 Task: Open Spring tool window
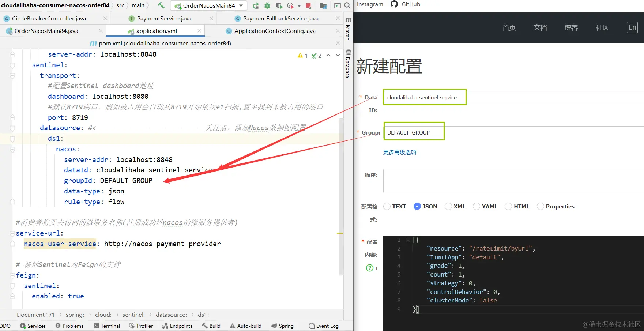[282, 326]
